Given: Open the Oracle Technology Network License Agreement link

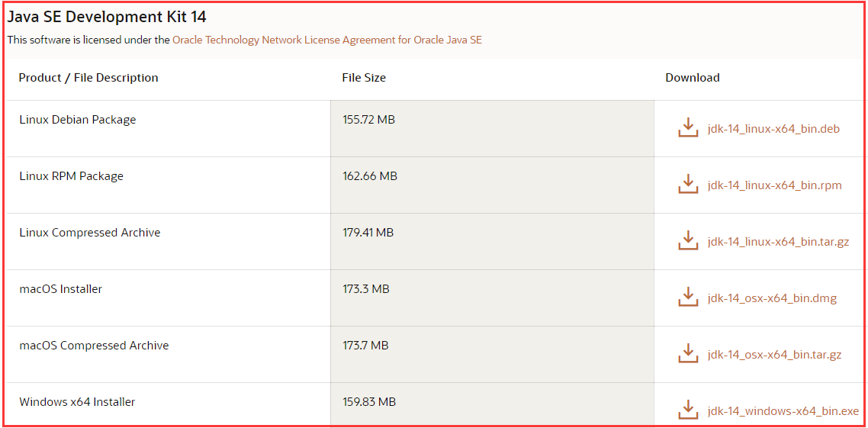Looking at the screenshot, I should 326,40.
